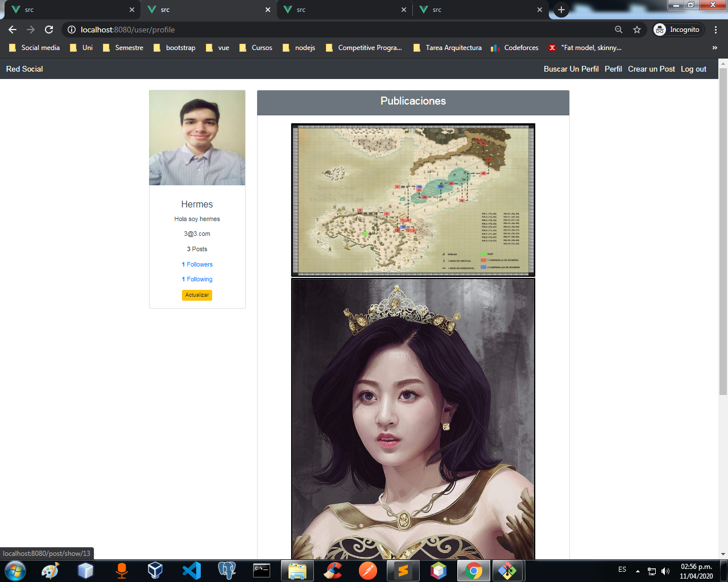View site information icon beside localhost URL
This screenshot has width=728, height=582.
pos(72,30)
